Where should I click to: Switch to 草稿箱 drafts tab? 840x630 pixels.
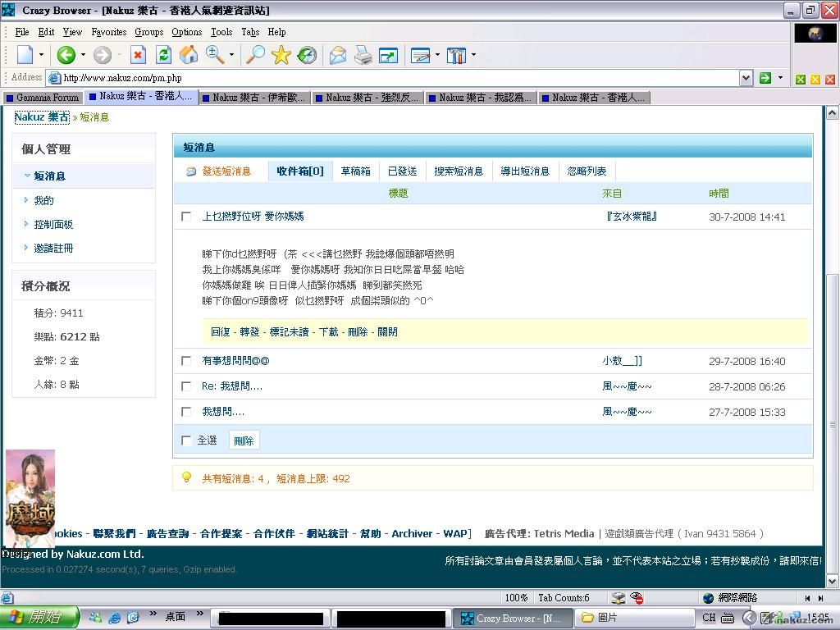(x=356, y=171)
